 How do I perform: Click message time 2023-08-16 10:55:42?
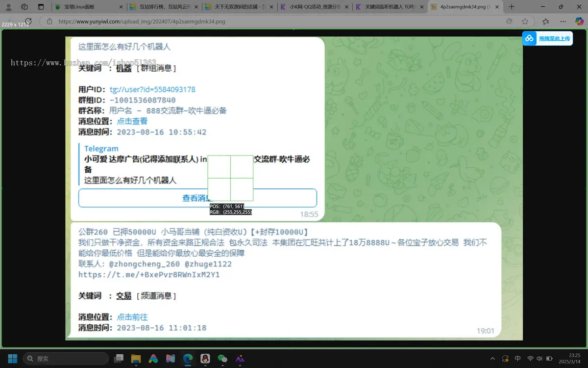coord(161,132)
